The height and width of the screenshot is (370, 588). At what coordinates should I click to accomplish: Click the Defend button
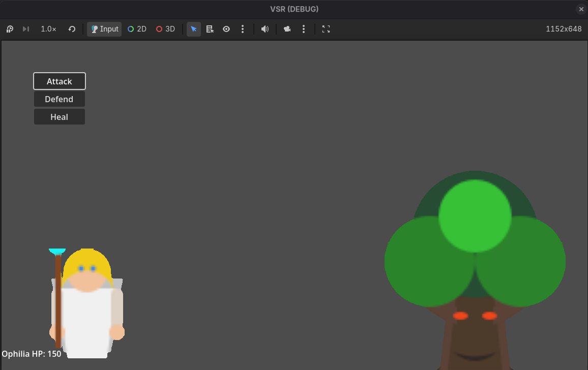pos(59,99)
